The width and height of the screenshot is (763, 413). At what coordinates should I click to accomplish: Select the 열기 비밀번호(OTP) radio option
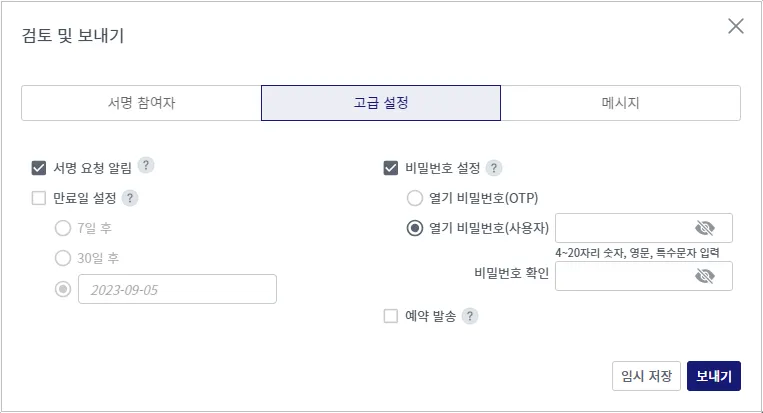coord(415,197)
